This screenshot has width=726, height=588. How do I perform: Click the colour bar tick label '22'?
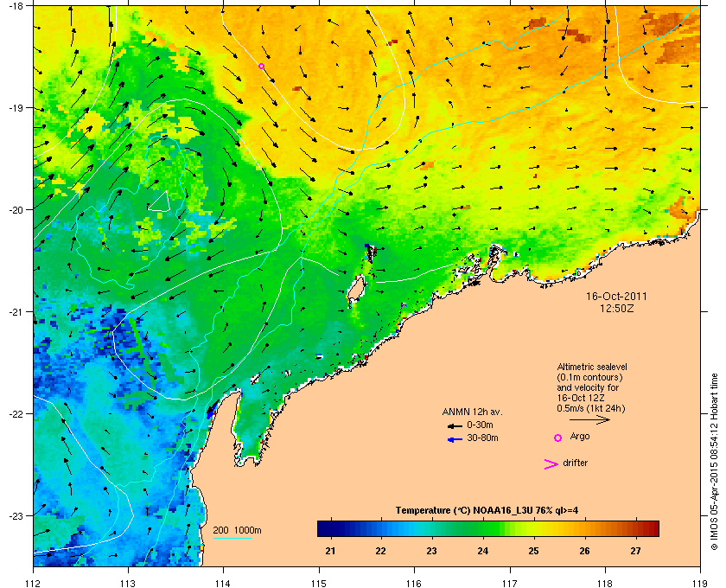click(380, 551)
